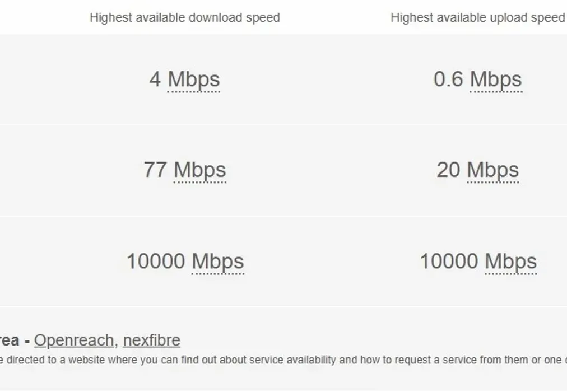Click the 0.6 upload speed number
Viewport: 567px width, 392px height.
448,80
